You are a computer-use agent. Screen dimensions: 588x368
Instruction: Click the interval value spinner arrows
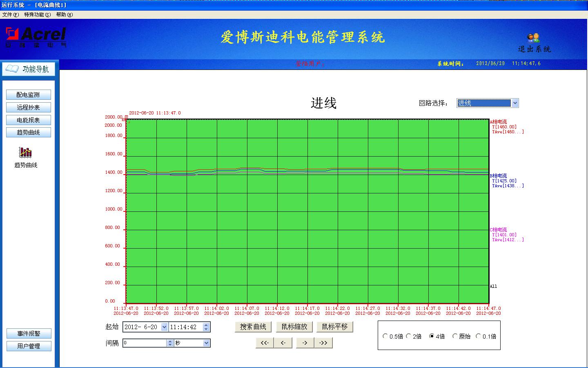point(170,343)
